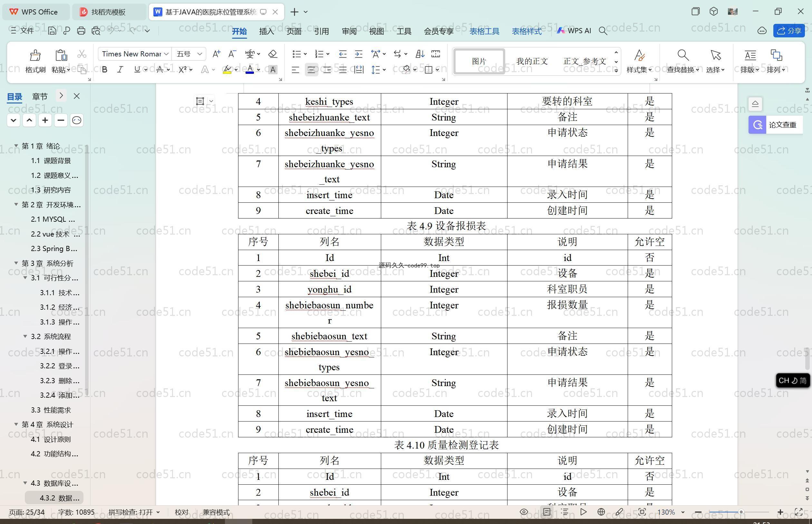Click the font color A swatch
This screenshot has width=812, height=524.
click(x=250, y=70)
